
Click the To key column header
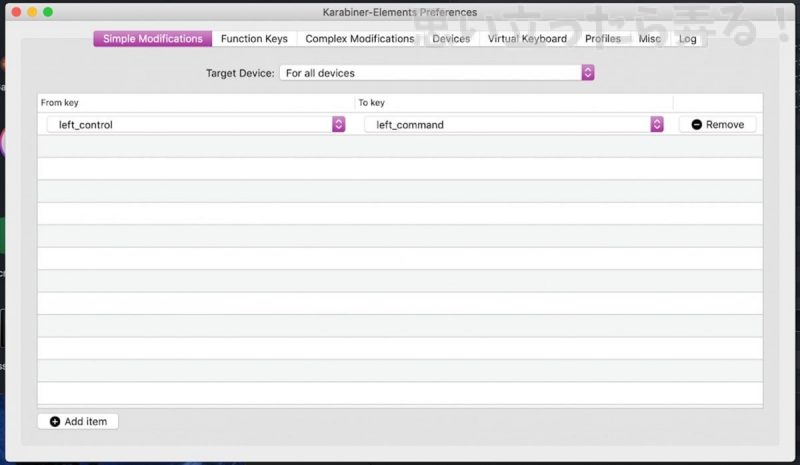[513, 103]
